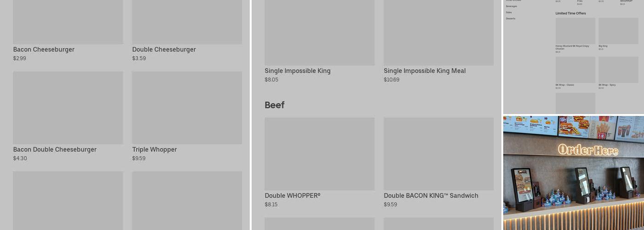Viewport: 644px width, 230px height.
Task: Open the Desserts category in sidebar
Action: [x=511, y=18]
